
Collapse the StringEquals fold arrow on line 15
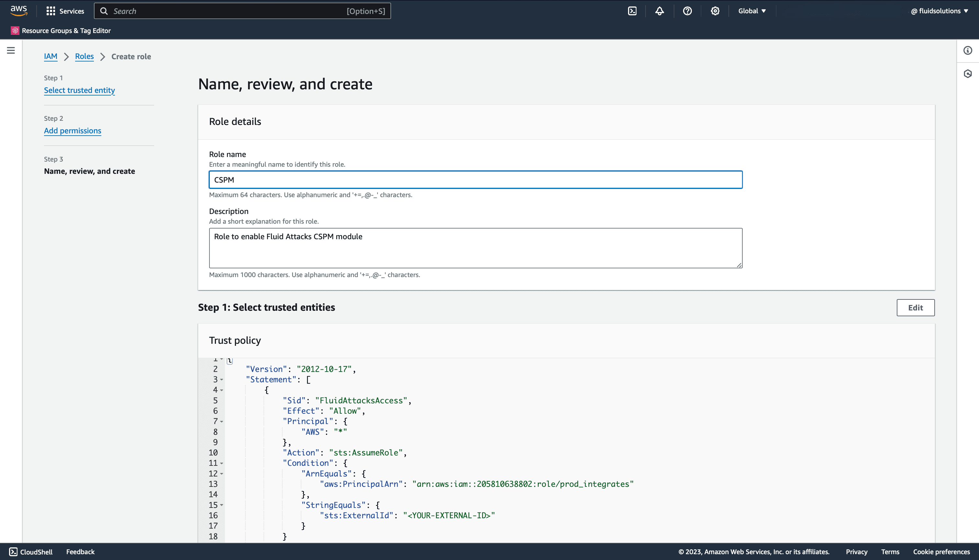[x=221, y=505]
